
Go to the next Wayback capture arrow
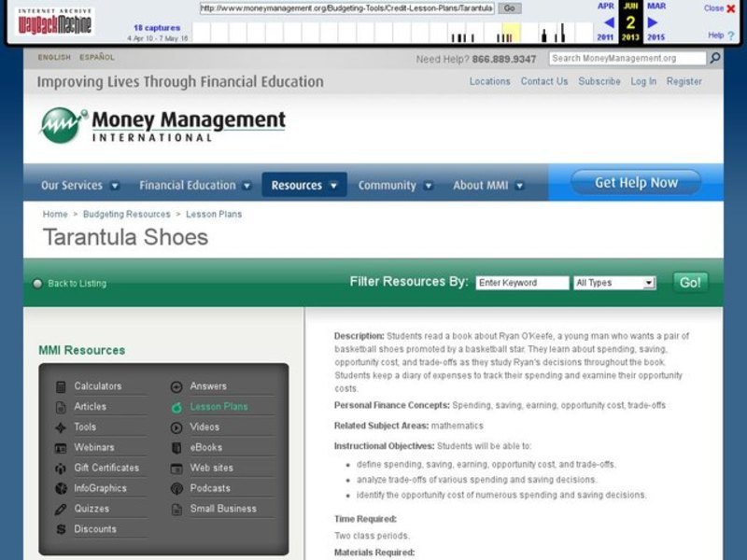[x=653, y=22]
